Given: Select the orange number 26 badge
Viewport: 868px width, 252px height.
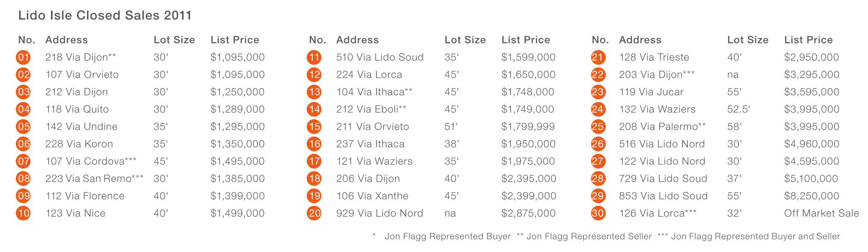Looking at the screenshot, I should pos(598,144).
